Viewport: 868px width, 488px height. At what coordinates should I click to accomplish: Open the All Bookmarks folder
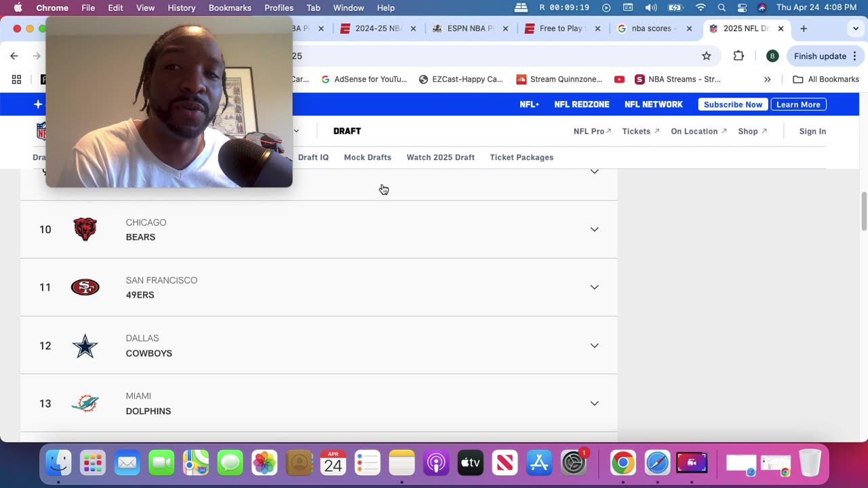pyautogui.click(x=826, y=79)
